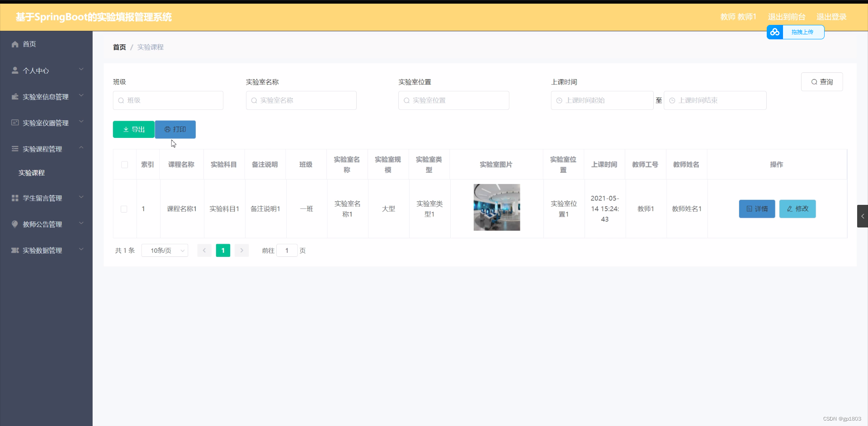
Task: Open the 10条/页 page size dropdown
Action: 165,250
